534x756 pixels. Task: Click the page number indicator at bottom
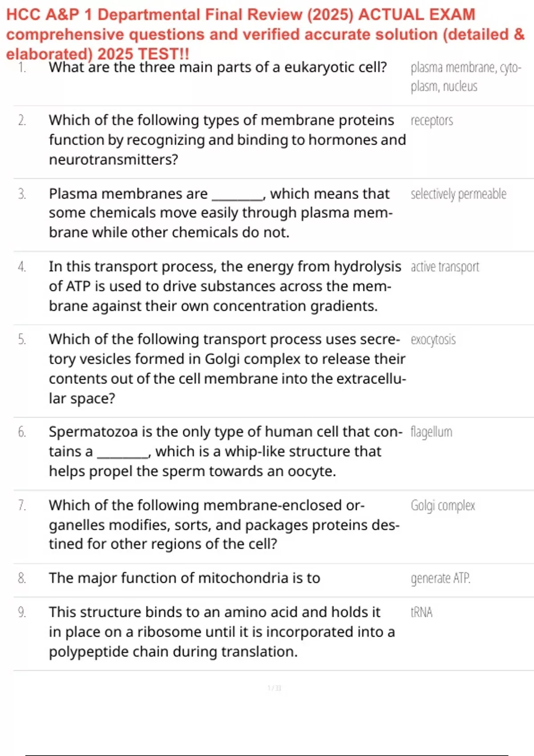(x=274, y=688)
